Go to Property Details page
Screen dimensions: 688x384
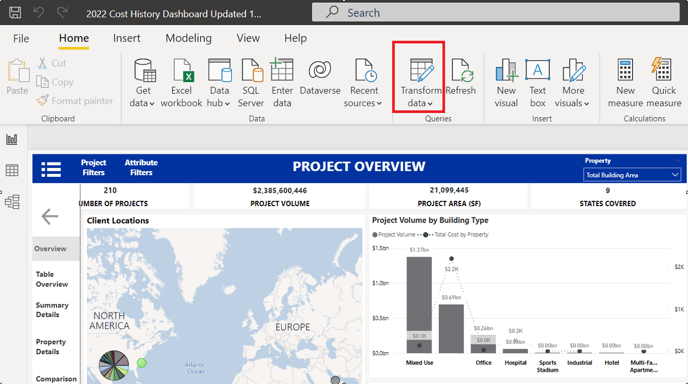[50, 347]
